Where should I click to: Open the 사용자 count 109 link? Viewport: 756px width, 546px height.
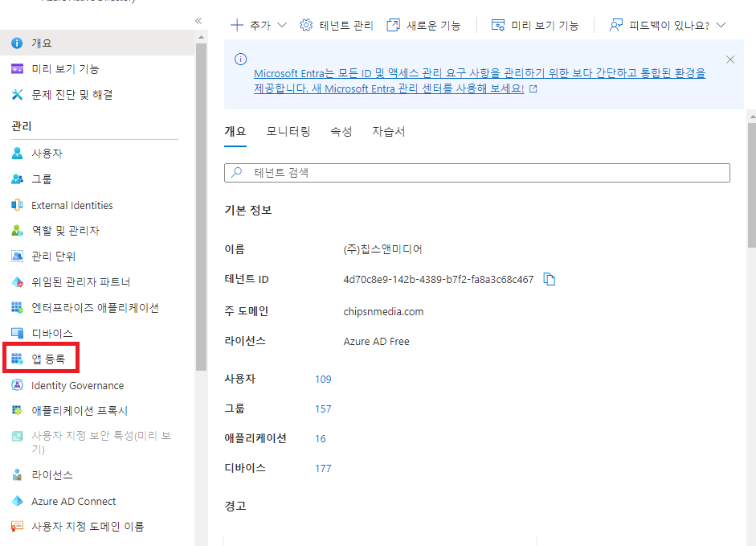(x=323, y=379)
